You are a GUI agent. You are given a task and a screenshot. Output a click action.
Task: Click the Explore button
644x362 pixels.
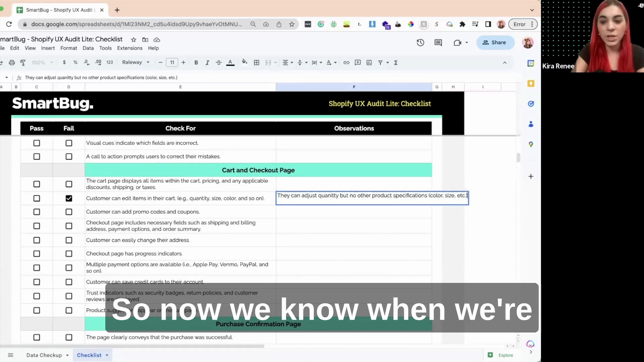[x=500, y=355]
